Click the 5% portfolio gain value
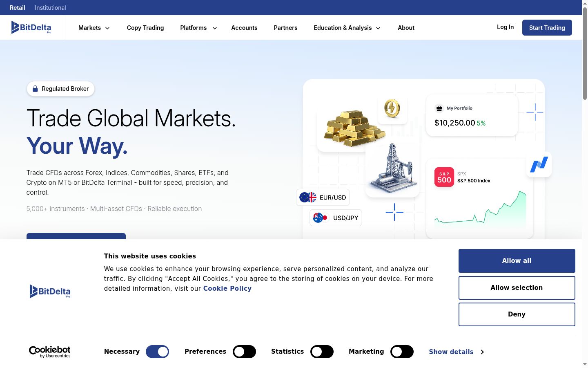This screenshot has width=588, height=368. tap(481, 123)
